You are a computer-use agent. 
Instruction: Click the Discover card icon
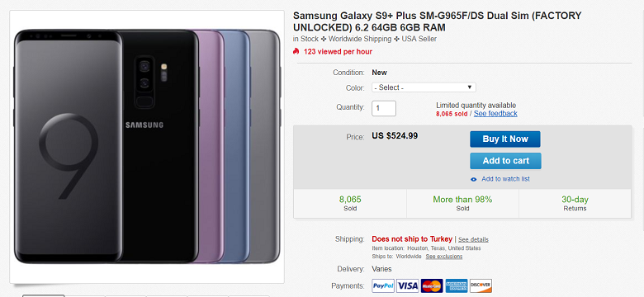(x=481, y=285)
